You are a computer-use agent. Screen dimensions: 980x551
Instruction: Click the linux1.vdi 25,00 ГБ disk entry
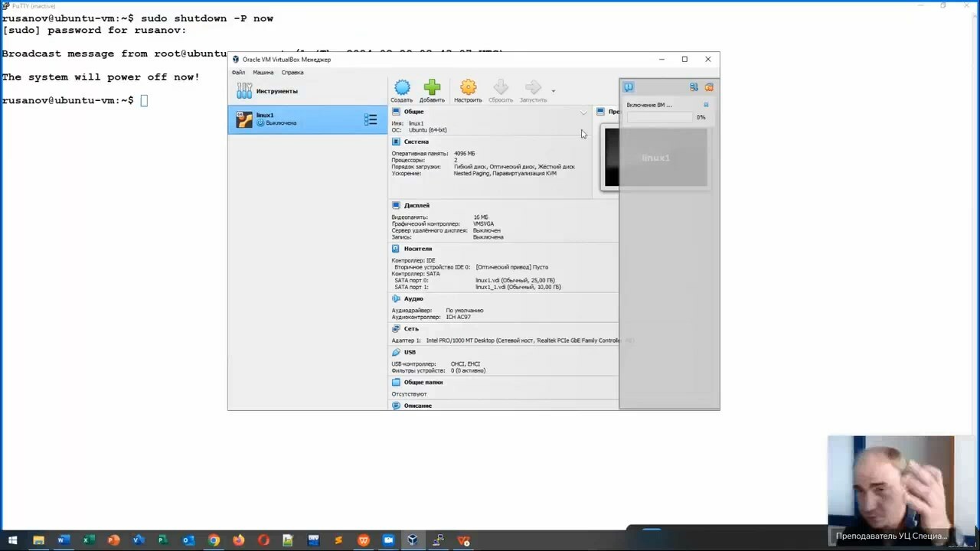coord(515,281)
